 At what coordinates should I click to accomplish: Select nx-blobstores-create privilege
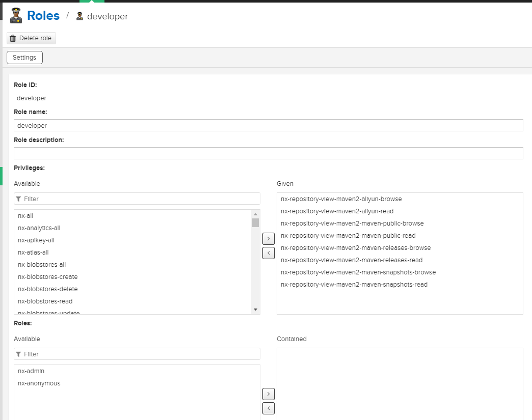click(47, 277)
